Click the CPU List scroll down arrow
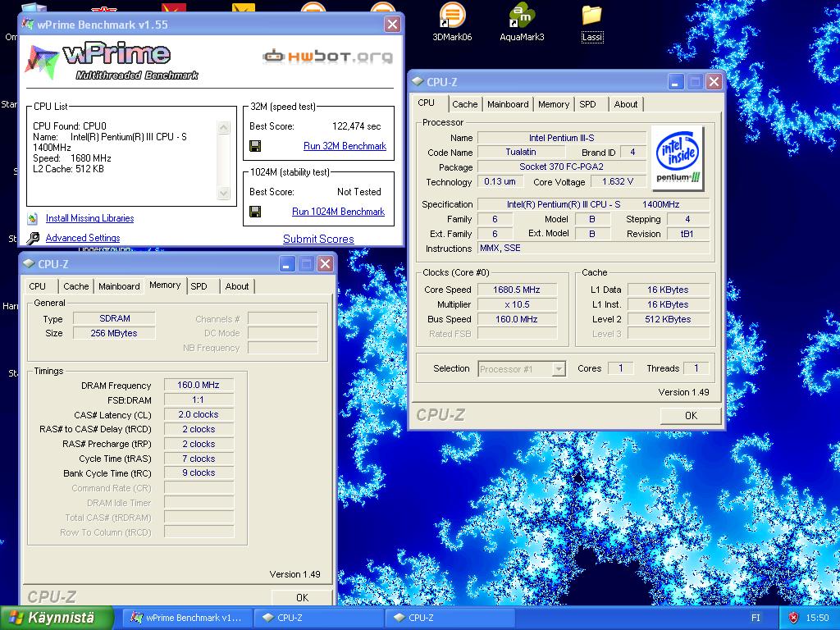 coord(224,193)
